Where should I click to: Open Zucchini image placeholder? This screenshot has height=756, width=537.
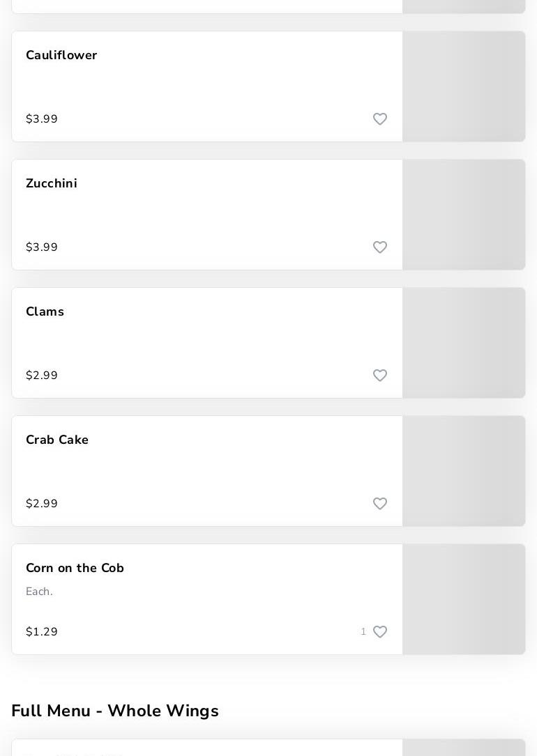tap(464, 215)
